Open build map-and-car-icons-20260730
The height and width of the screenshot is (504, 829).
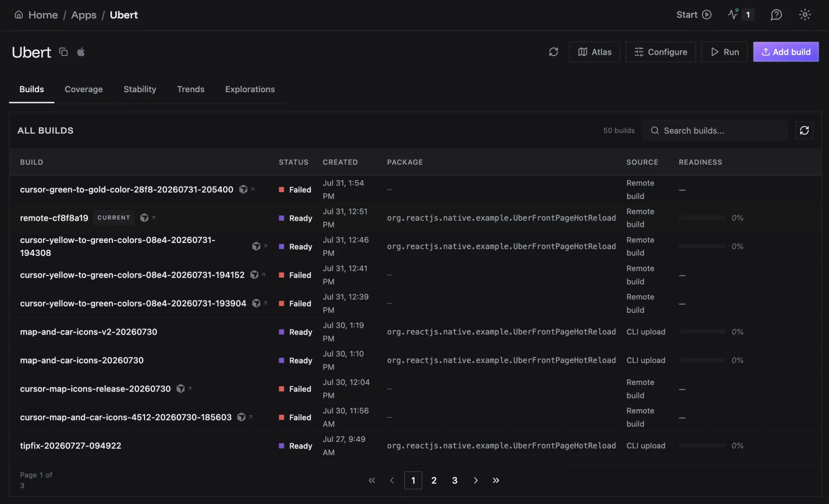pos(82,361)
